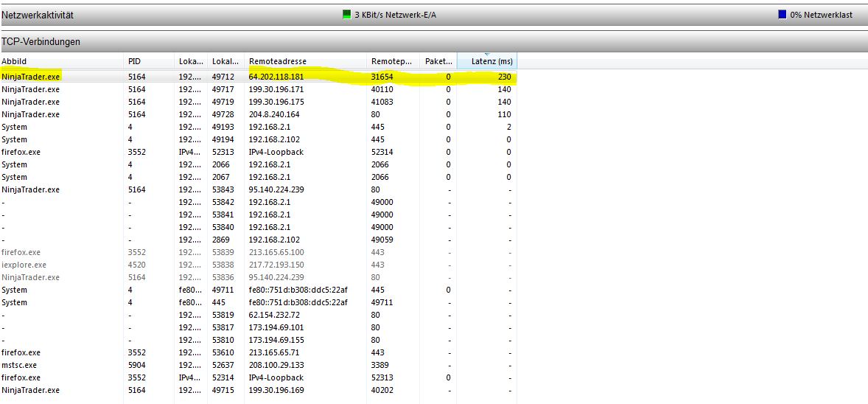Click local port 53838
This screenshot has height=404, width=868.
click(223, 265)
